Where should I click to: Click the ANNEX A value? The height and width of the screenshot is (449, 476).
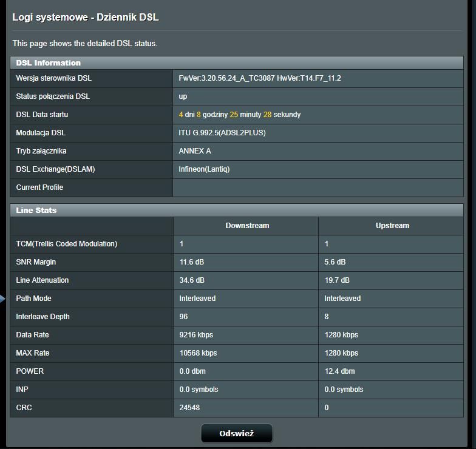(195, 151)
